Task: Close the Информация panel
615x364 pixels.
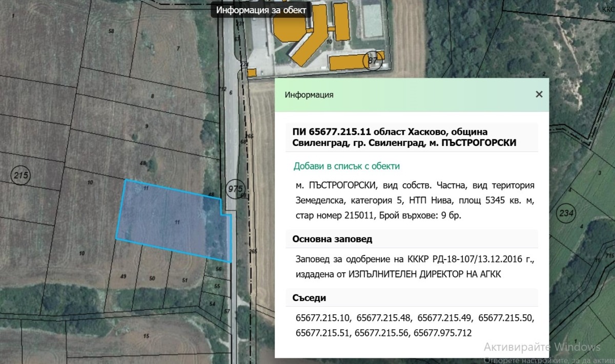Action: point(539,94)
